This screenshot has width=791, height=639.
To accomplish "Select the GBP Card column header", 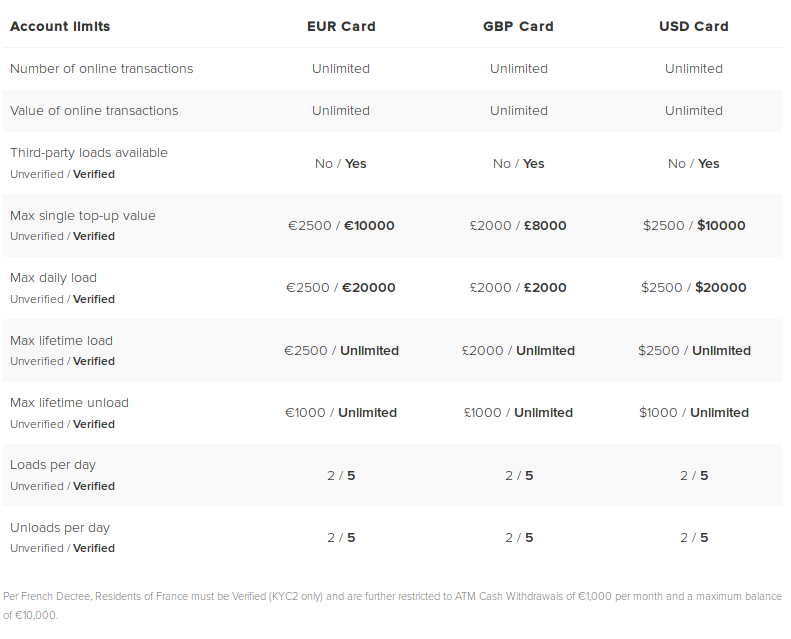I will [518, 26].
